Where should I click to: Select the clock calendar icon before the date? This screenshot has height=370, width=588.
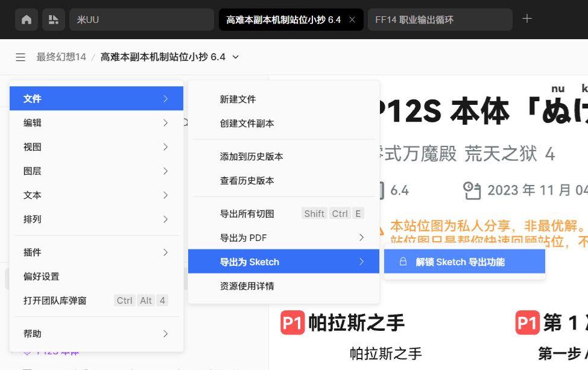pos(472,190)
